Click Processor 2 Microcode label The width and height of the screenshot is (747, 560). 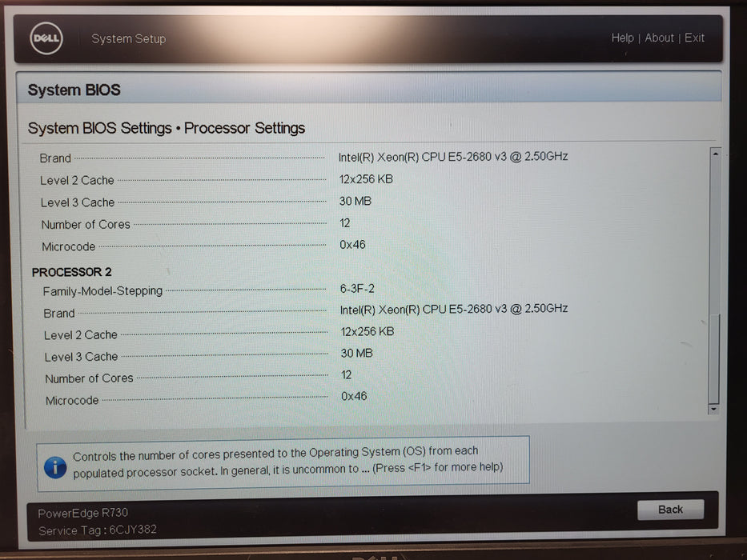(72, 401)
